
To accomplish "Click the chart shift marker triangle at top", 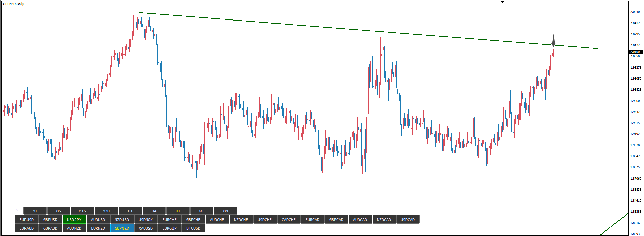I will pos(502,2).
